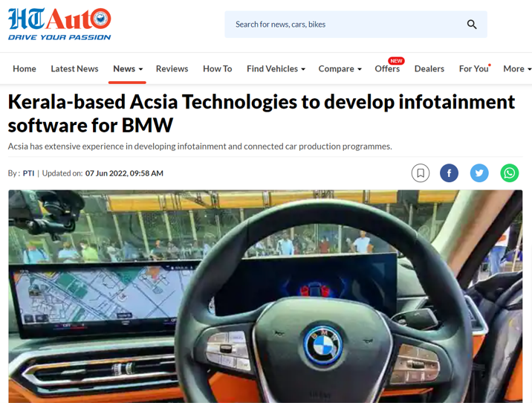Click the HT Auto logo

point(59,24)
